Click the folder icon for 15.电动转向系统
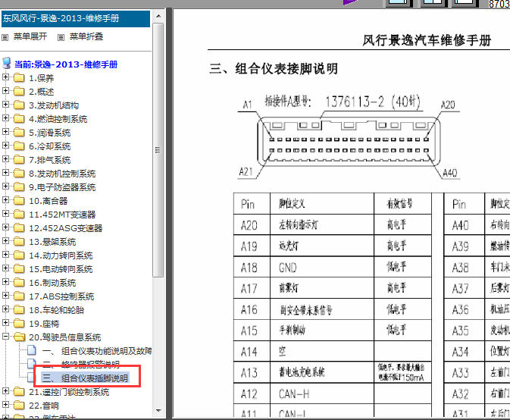The image size is (510, 420). pos(19,269)
